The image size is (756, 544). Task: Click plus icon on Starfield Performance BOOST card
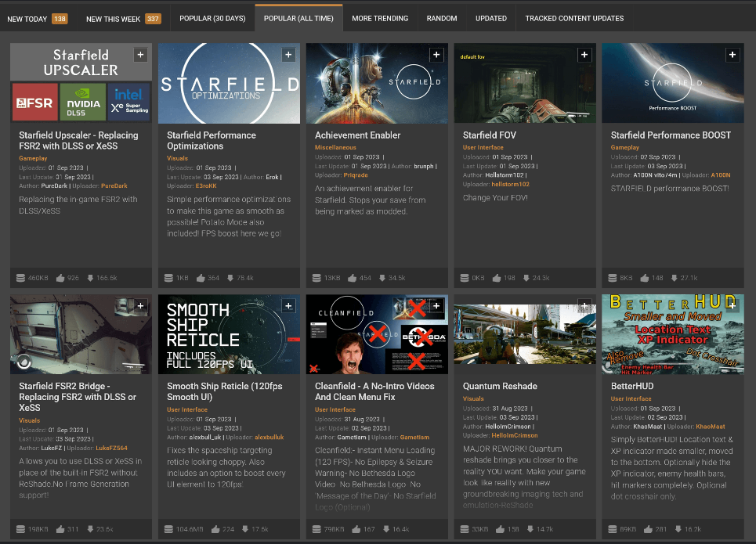click(732, 55)
